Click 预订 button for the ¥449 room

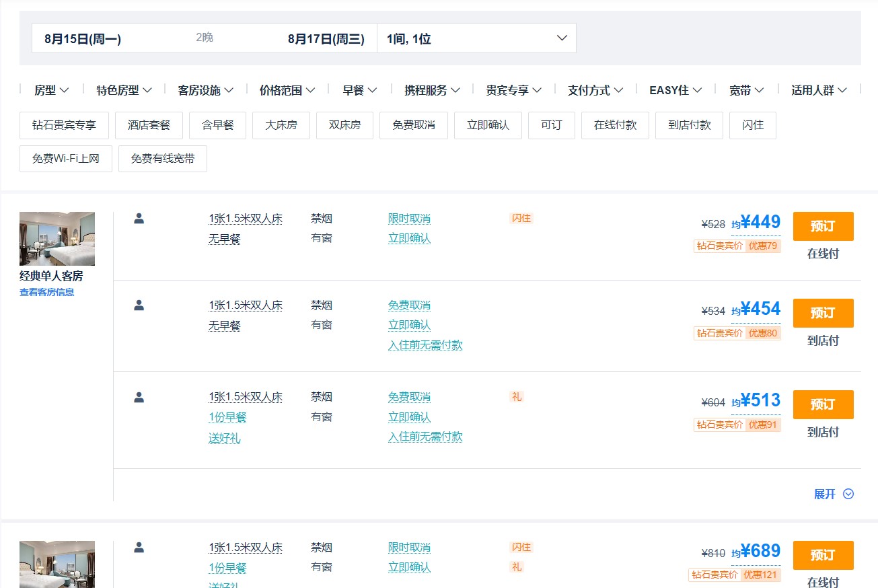[x=823, y=226]
